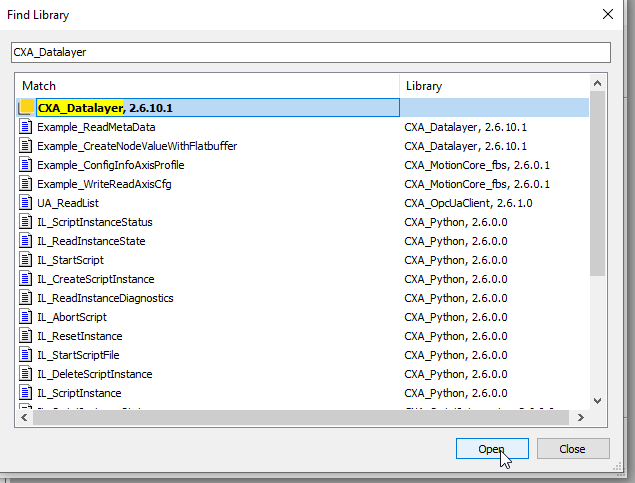Click the CXA_Datalayer search input field

(311, 52)
